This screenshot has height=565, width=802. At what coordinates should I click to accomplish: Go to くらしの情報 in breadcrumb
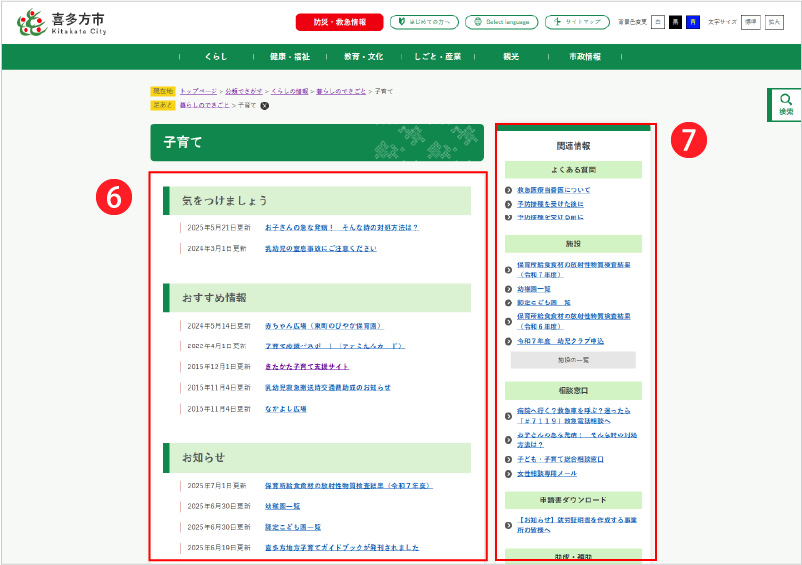pos(289,91)
